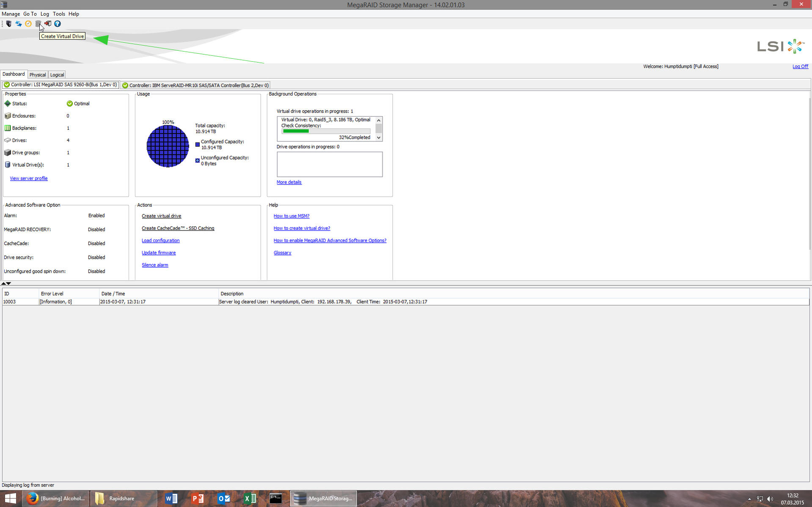
Task: Click the blue refresh arrows toolbar icon
Action: (x=19, y=24)
